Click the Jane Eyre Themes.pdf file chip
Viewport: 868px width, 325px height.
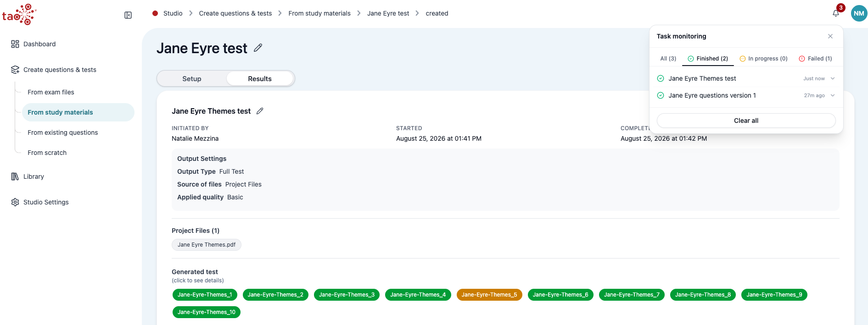point(207,245)
